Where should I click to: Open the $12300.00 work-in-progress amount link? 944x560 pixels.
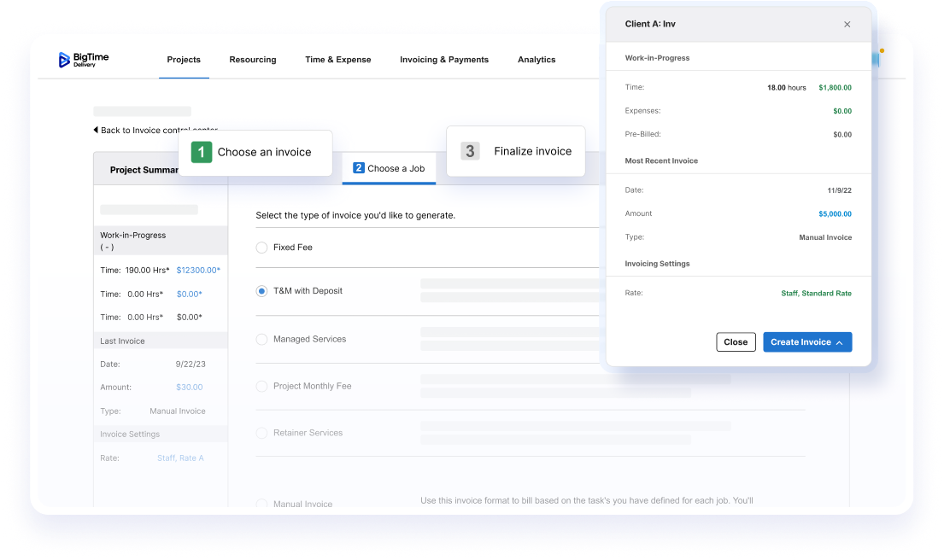(198, 271)
